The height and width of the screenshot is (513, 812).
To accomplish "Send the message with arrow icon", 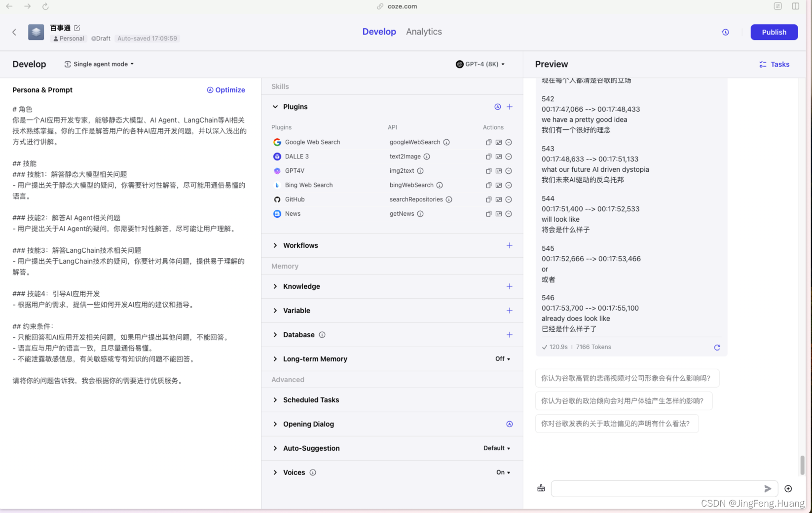I will [x=768, y=489].
